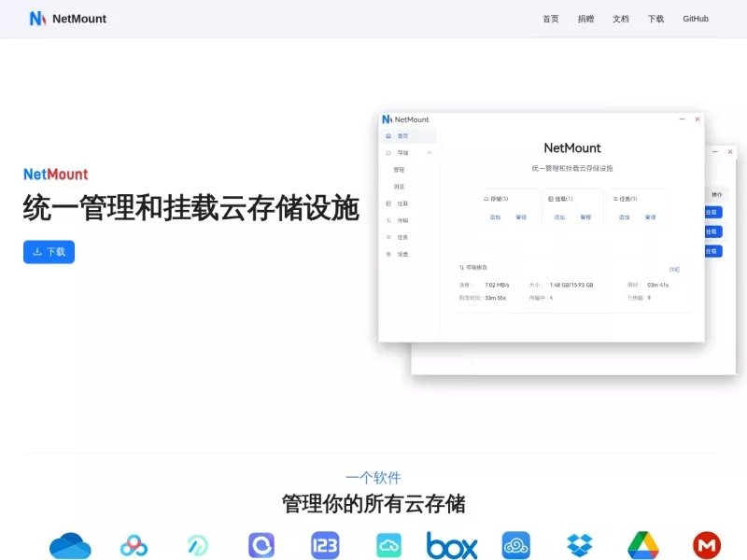Viewport: 747px width, 560px height.
Task: Open the 首页 nav link
Action: pos(550,19)
